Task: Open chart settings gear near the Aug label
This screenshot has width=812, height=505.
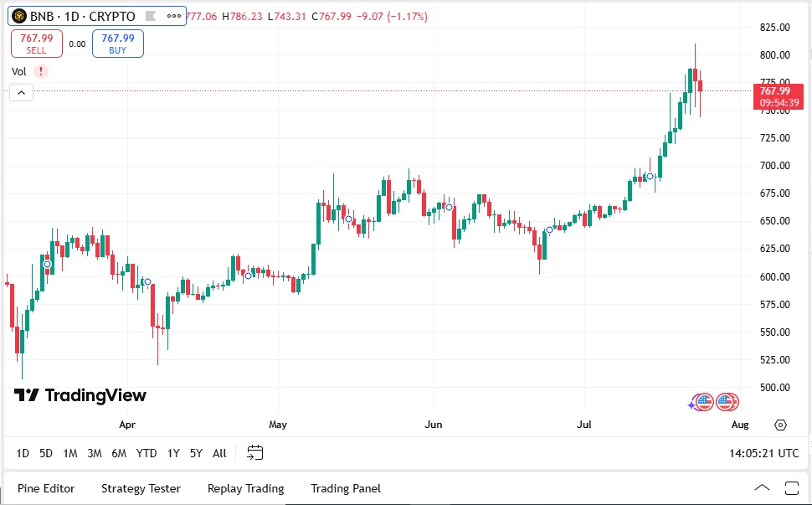Action: pos(780,425)
